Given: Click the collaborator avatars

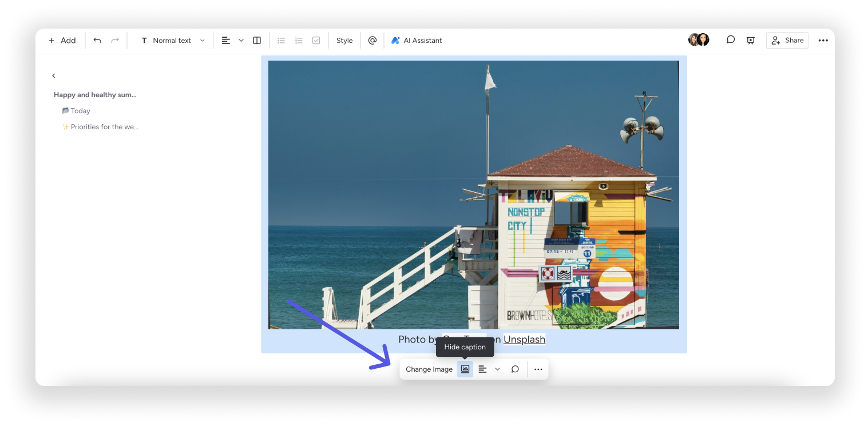Looking at the screenshot, I should coord(699,40).
